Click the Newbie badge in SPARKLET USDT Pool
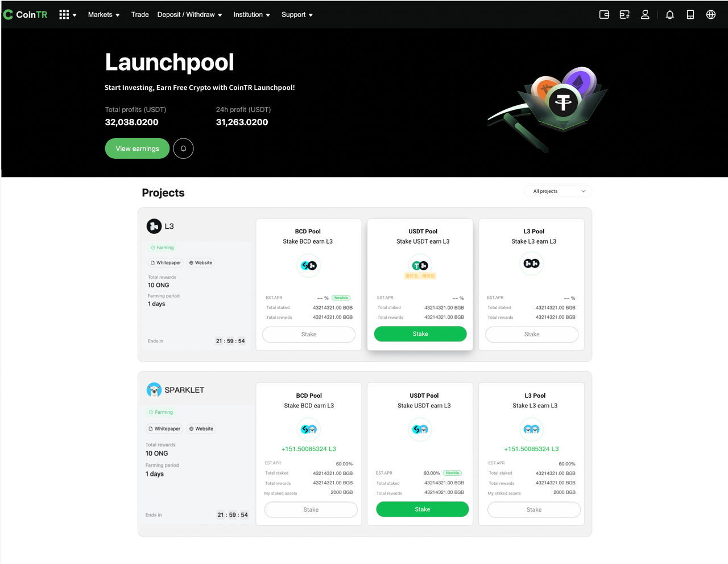 (453, 473)
